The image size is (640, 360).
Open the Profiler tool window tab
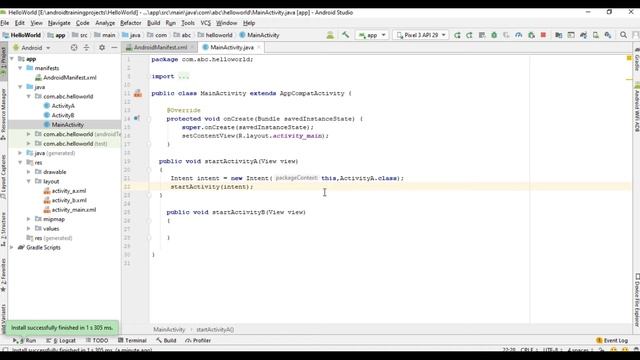coord(198,340)
